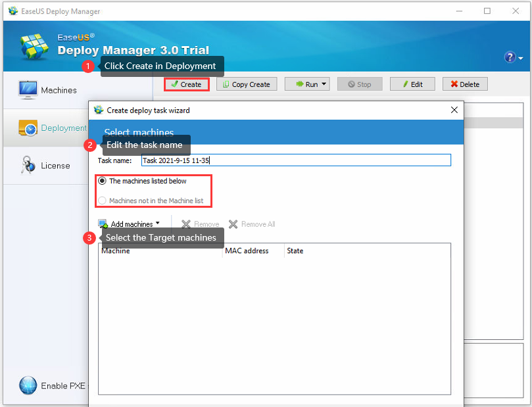Click the red X icon on Delete
The height and width of the screenshot is (407, 532).
tap(454, 84)
